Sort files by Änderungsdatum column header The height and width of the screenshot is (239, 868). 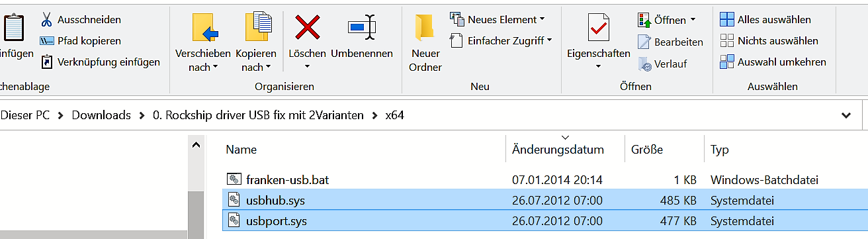point(558,150)
